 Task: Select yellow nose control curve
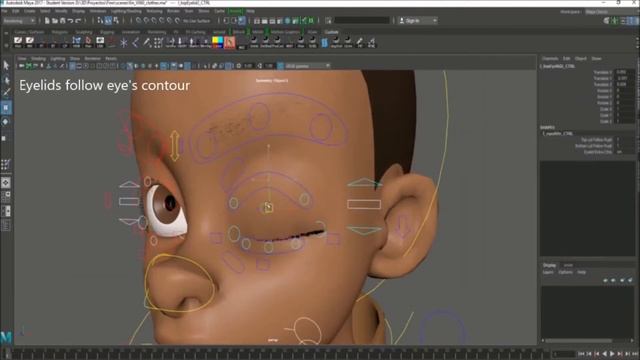click(x=179, y=283)
